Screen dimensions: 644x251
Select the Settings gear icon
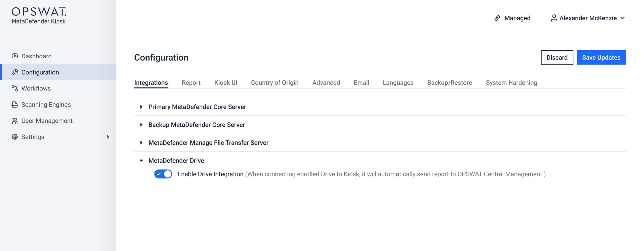(x=15, y=137)
